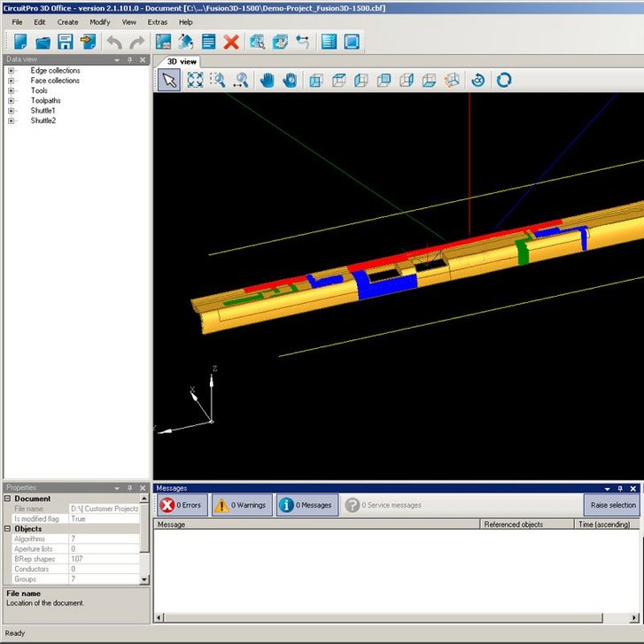This screenshot has width=644, height=644.
Task: Click the New document icon
Action: pyautogui.click(x=19, y=42)
